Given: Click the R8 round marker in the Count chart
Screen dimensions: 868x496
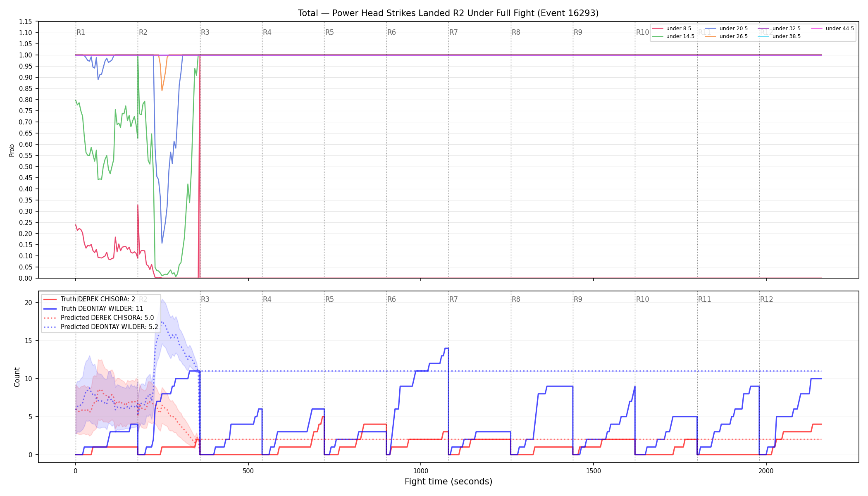Looking at the screenshot, I should point(516,299).
